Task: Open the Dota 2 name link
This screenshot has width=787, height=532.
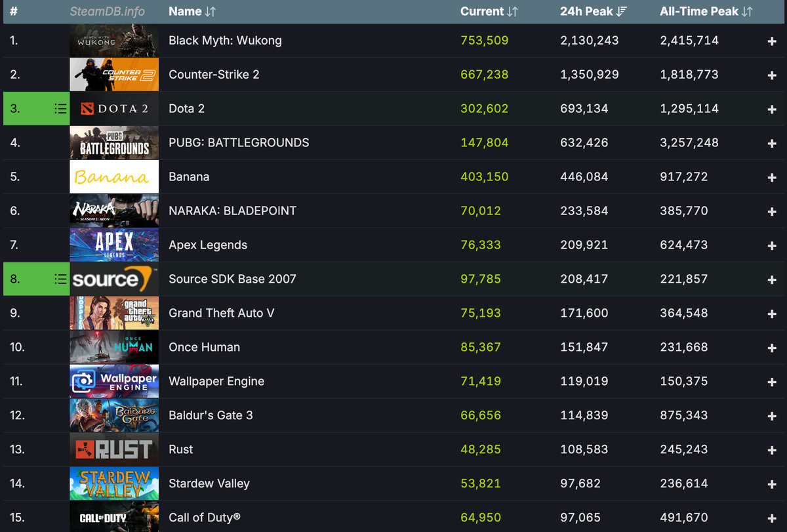Action: click(187, 109)
